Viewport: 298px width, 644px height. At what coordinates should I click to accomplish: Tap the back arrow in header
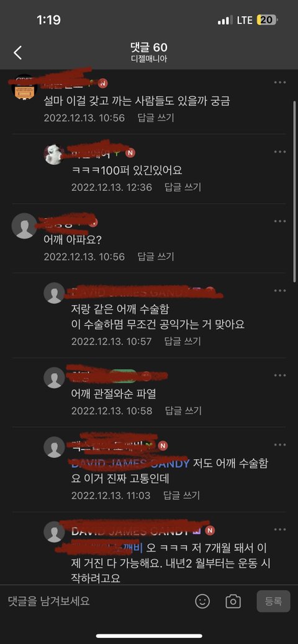click(17, 53)
